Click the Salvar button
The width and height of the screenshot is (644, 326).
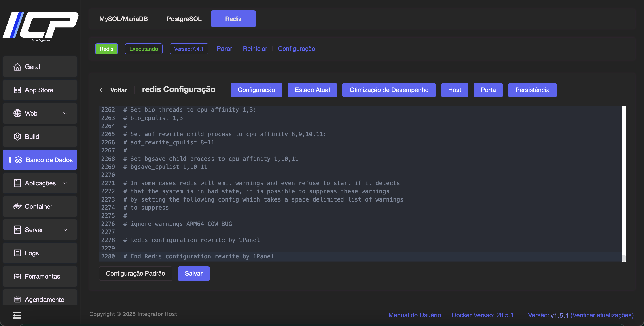[x=193, y=273]
